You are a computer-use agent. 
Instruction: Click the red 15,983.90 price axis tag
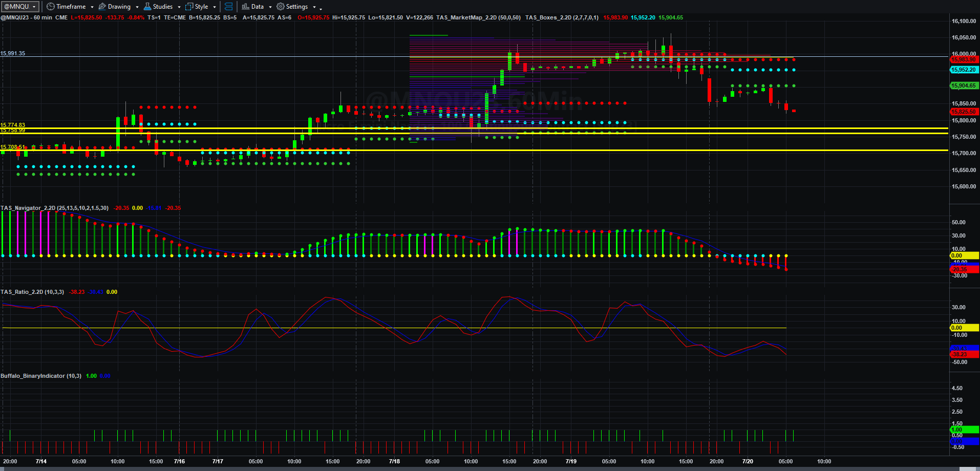coord(964,60)
